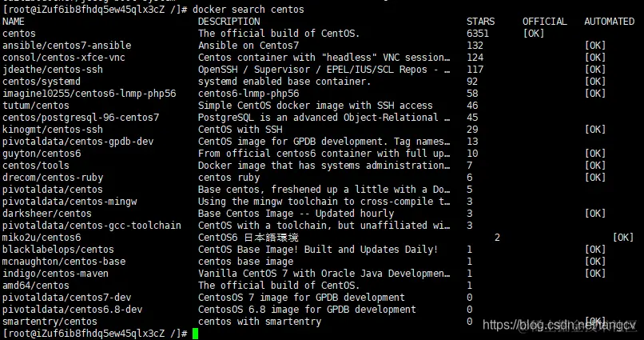
Task: Select the DESCRIPTION column header
Action: coord(229,22)
